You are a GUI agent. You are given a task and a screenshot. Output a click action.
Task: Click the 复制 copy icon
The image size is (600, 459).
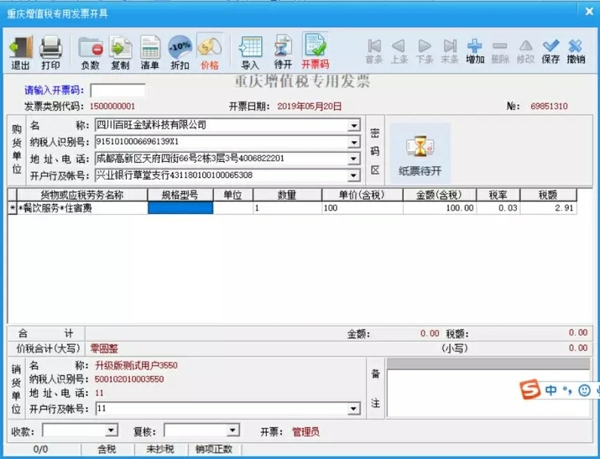coord(120,50)
